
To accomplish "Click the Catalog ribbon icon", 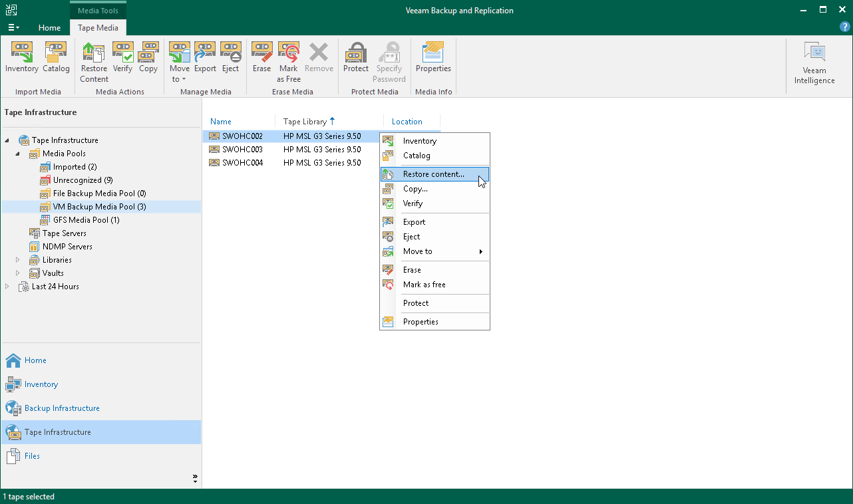I will [x=56, y=58].
